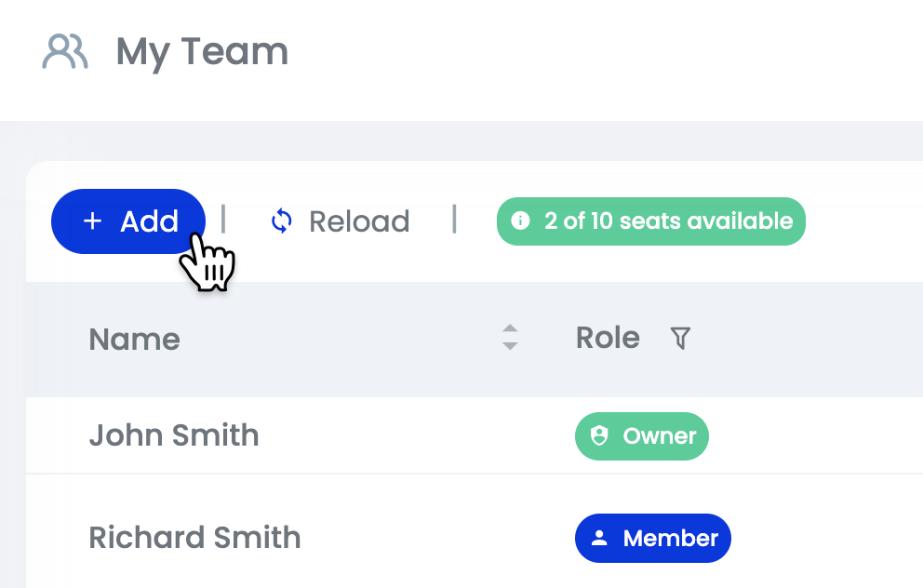The image size is (923, 588).
Task: Click the Name column header
Action: 134,339
